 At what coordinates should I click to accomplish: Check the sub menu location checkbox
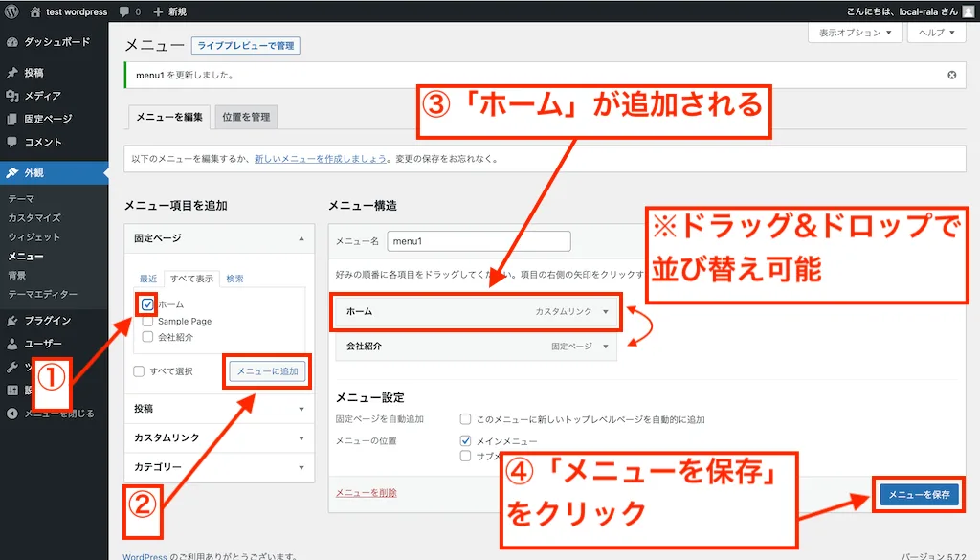(x=465, y=456)
